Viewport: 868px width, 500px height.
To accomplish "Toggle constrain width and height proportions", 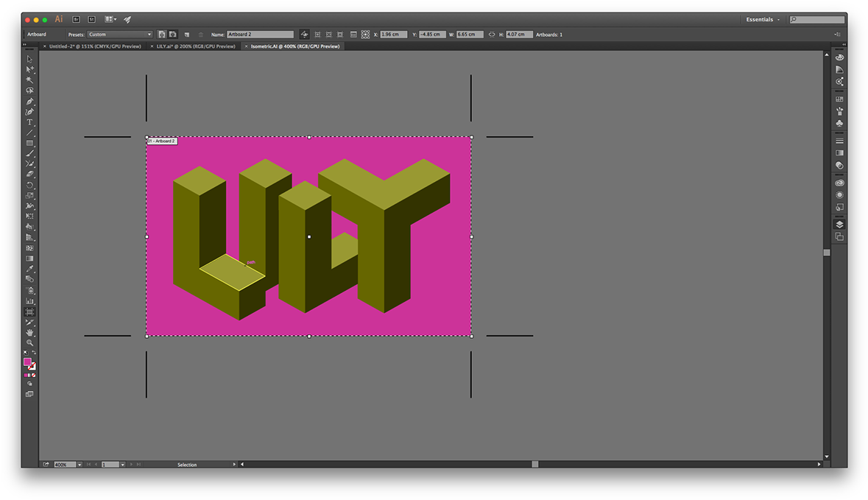I will pyautogui.click(x=491, y=35).
